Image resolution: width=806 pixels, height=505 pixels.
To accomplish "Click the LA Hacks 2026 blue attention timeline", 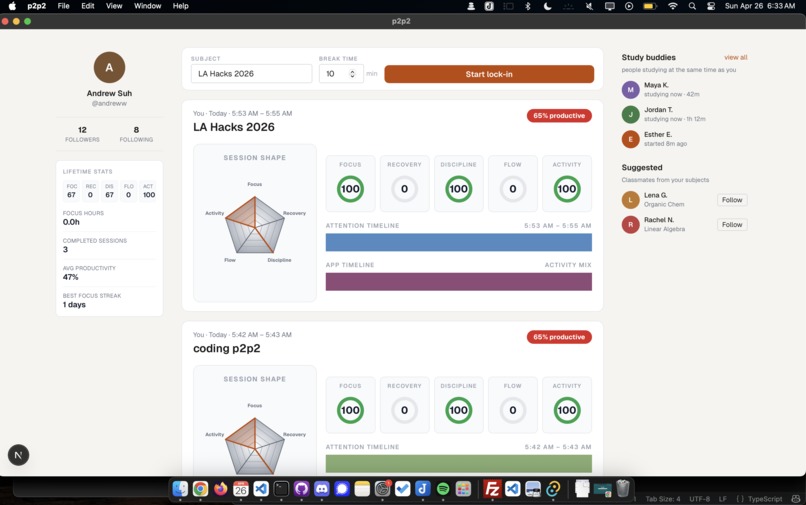I will pos(459,242).
